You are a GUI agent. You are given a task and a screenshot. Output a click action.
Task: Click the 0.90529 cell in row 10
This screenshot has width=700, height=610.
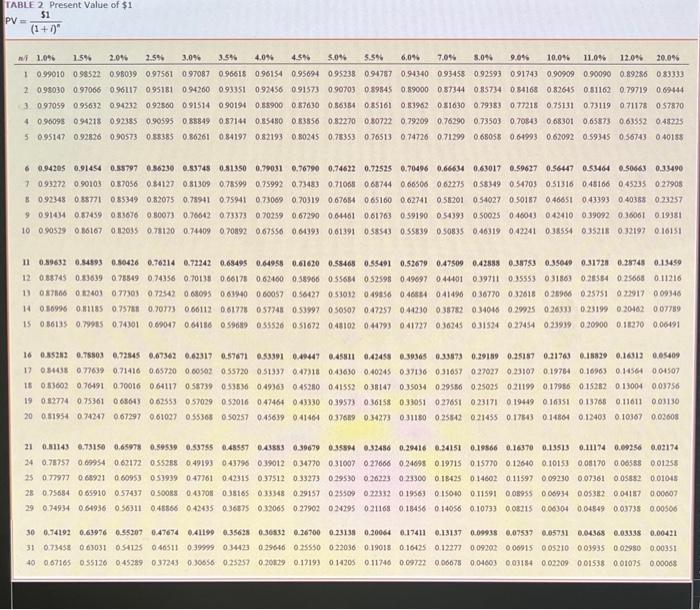tap(50, 231)
